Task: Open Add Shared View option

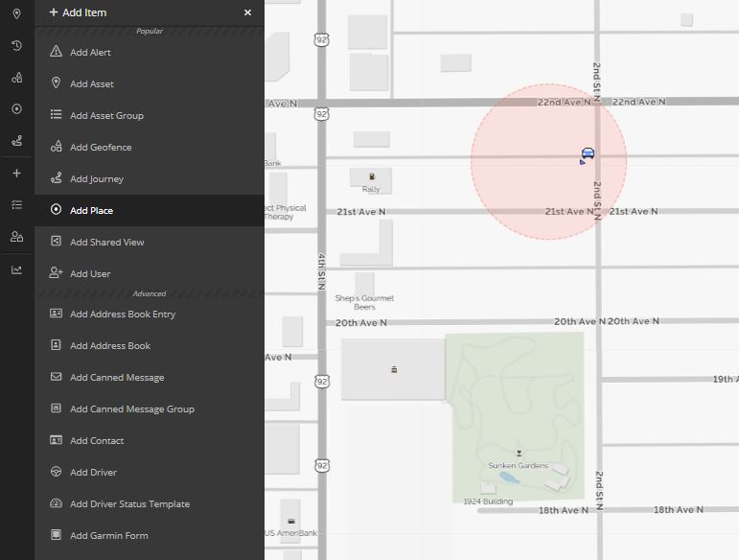Action: coord(106,243)
